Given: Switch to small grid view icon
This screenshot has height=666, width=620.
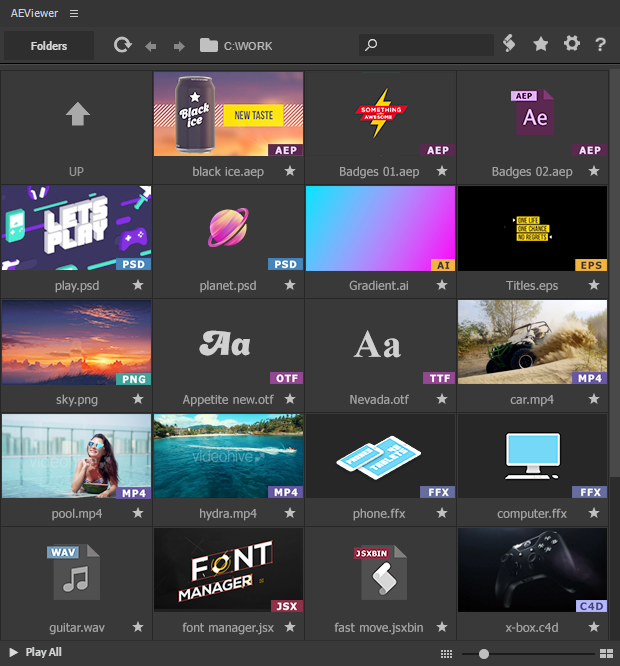Looking at the screenshot, I should pos(446,653).
